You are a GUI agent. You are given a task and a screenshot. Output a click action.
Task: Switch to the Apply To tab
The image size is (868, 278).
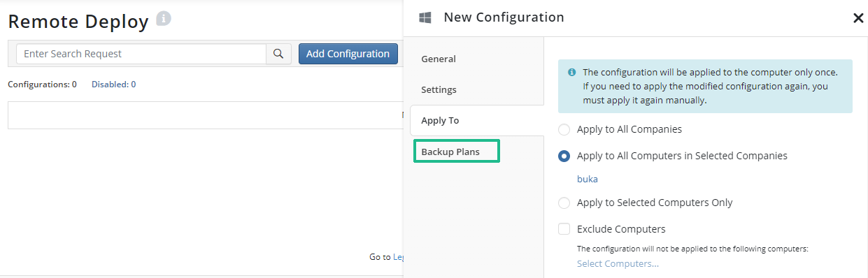point(477,121)
